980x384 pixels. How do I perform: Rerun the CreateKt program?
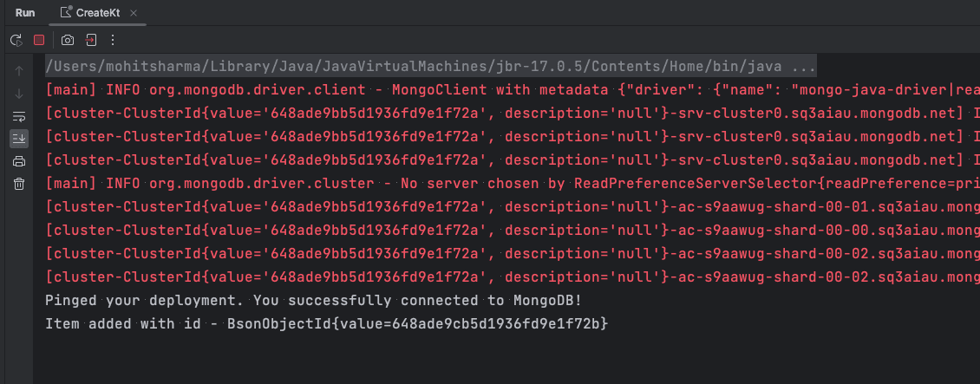point(16,40)
